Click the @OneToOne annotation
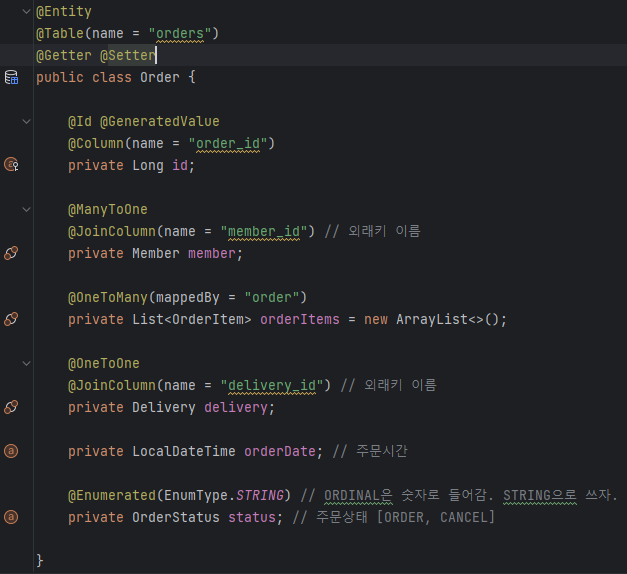627x574 pixels. click(104, 363)
